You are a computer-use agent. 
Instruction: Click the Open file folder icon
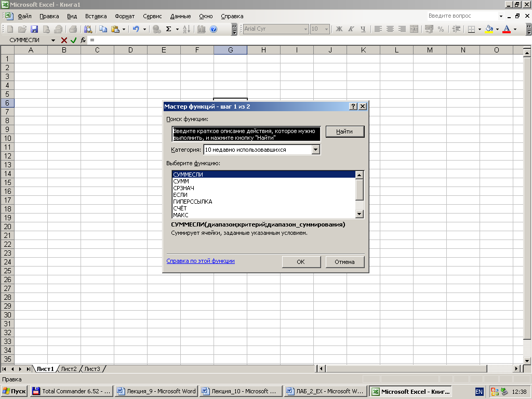22,29
